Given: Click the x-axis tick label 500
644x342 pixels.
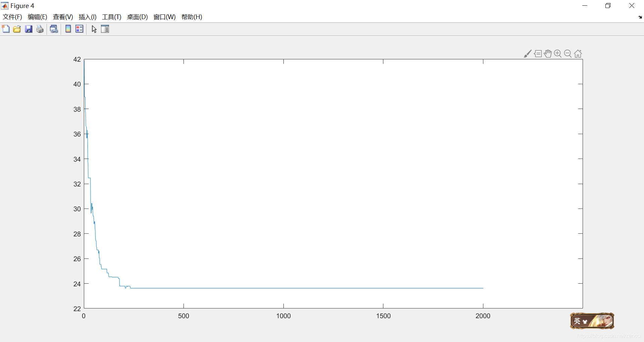Looking at the screenshot, I should click(x=183, y=316).
